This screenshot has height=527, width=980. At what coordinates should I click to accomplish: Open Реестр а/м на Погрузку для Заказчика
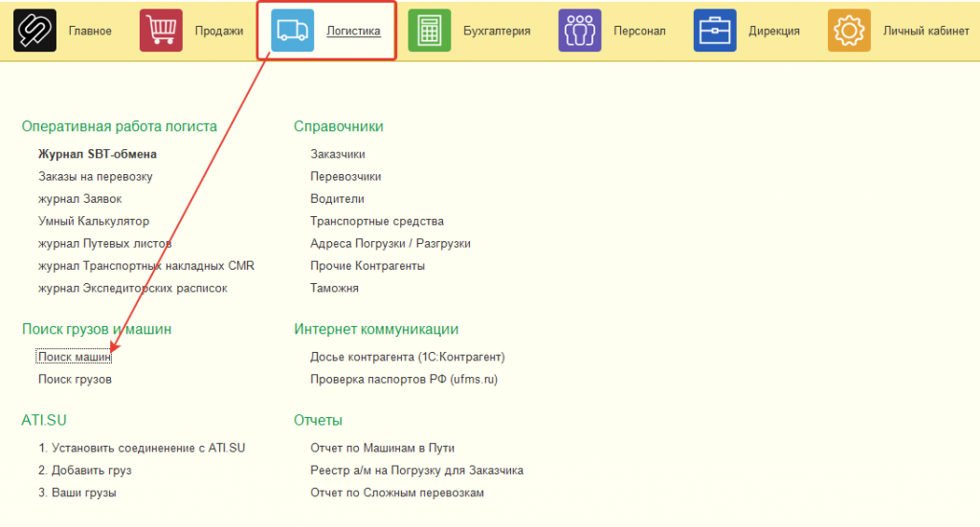click(417, 471)
